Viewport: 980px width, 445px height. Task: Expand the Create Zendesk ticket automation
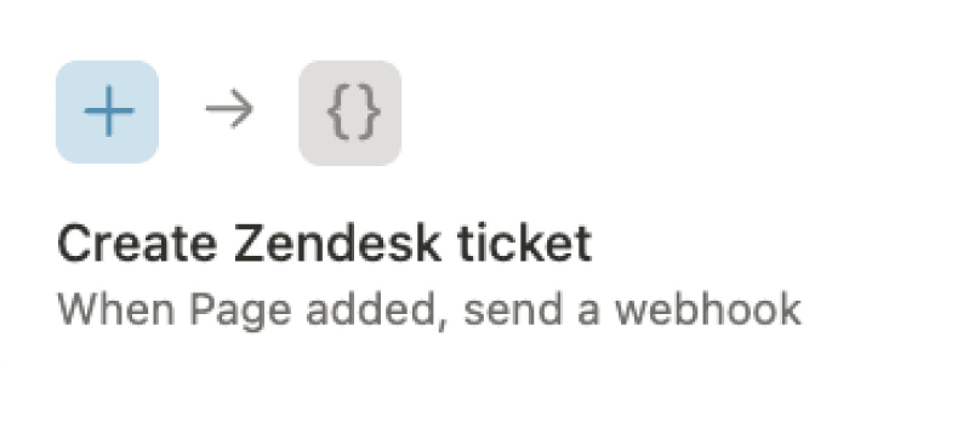327,241
